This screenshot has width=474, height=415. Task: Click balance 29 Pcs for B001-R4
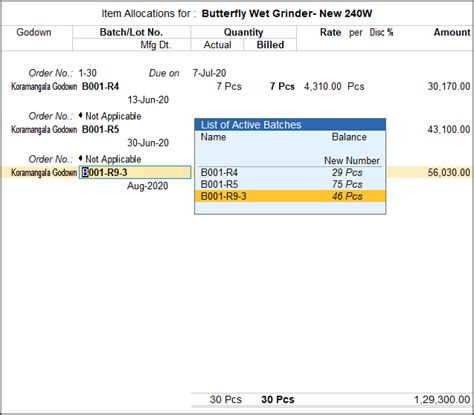[347, 173]
